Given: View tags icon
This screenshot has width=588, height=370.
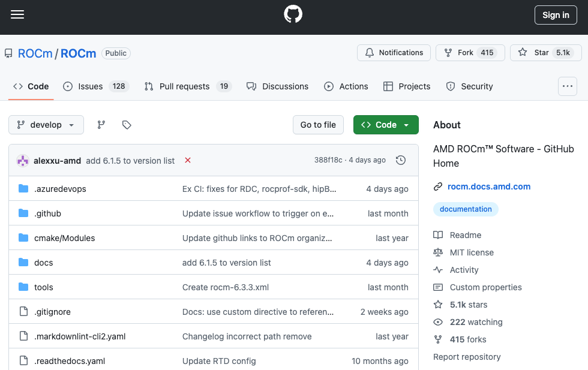Looking at the screenshot, I should pyautogui.click(x=127, y=125).
